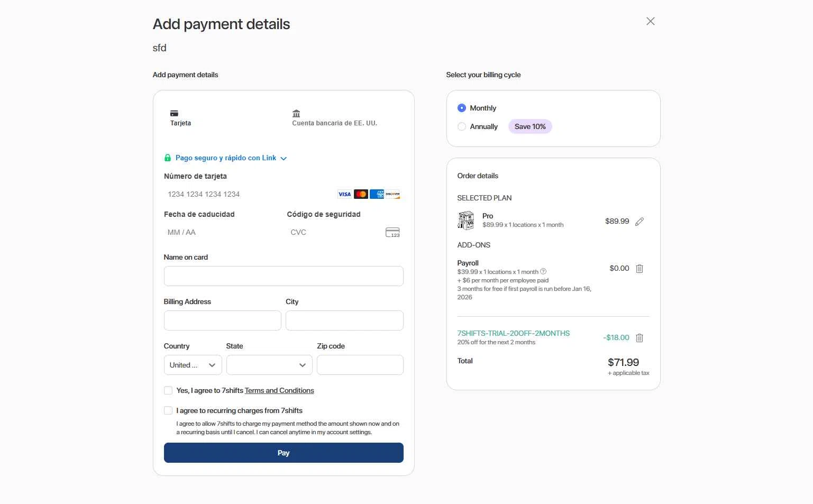Screen dimensions: 813x504
Task: Click the 7SHIFTS-TRIAL-20OFF-2MONTHS promo code text
Action: (x=514, y=333)
